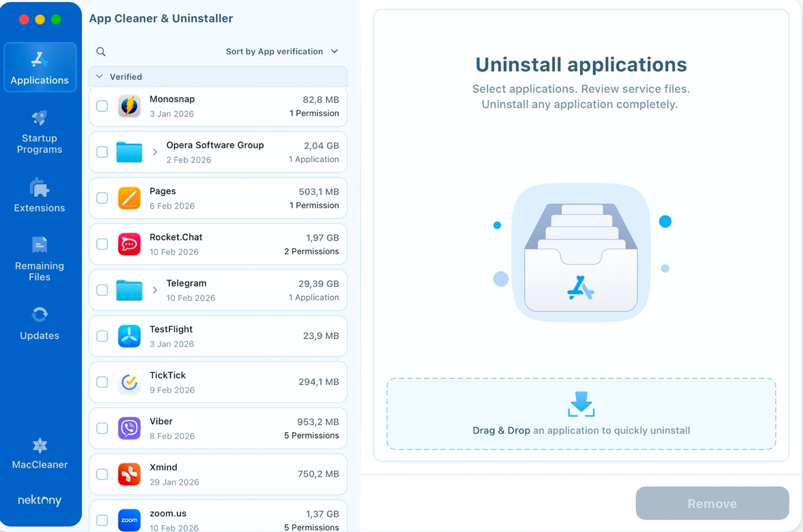Select the Viber app icon
This screenshot has width=803, height=532.
pos(129,428)
